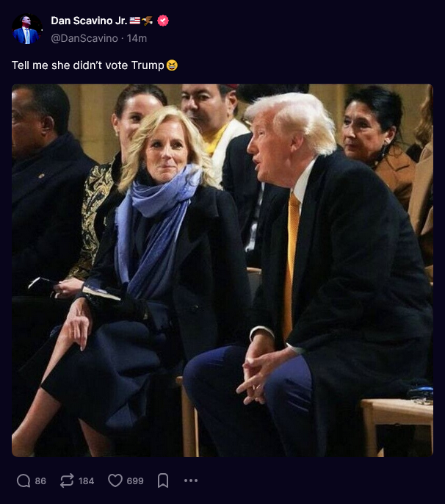This screenshot has width=445, height=504.
Task: Open the round profile avatar picture
Action: 27,29
